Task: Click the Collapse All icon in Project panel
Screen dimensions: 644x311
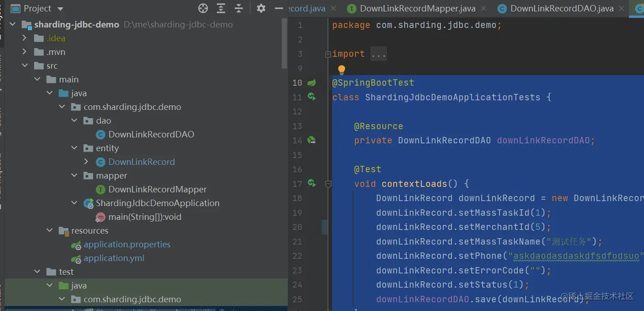Action: pyautogui.click(x=239, y=8)
